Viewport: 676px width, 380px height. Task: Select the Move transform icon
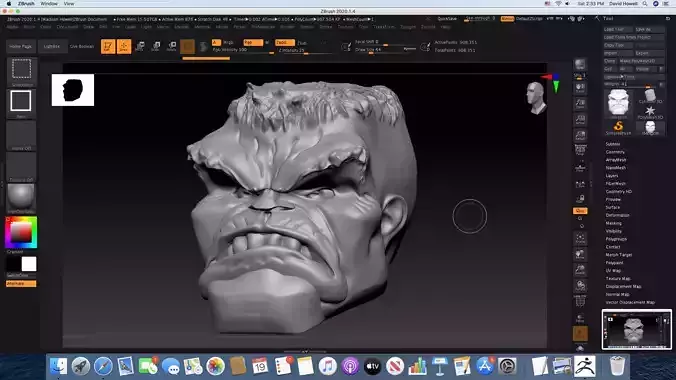tap(140, 46)
